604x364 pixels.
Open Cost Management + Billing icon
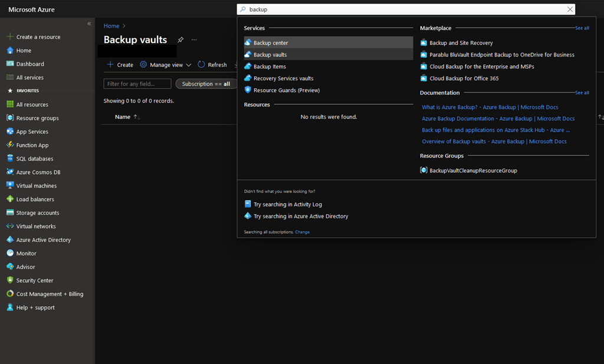(10, 294)
